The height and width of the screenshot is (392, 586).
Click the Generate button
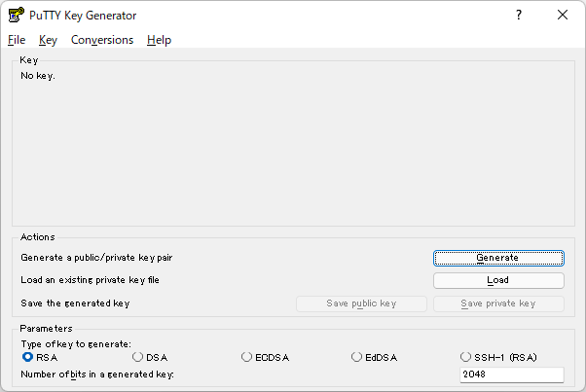[x=498, y=258]
